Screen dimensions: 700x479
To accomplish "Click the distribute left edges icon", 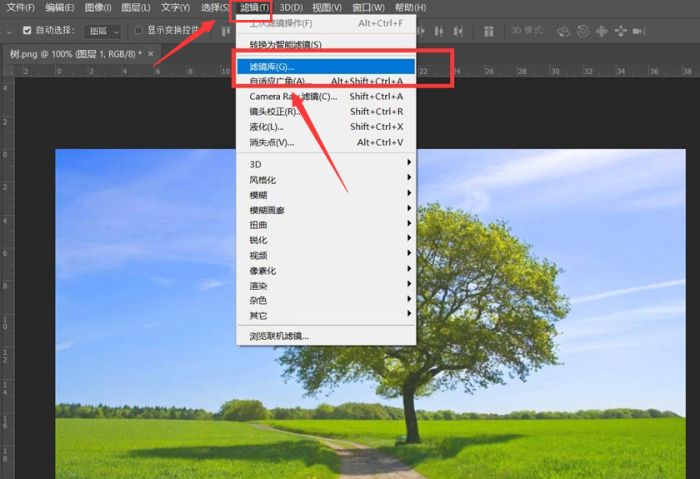I will [421, 31].
